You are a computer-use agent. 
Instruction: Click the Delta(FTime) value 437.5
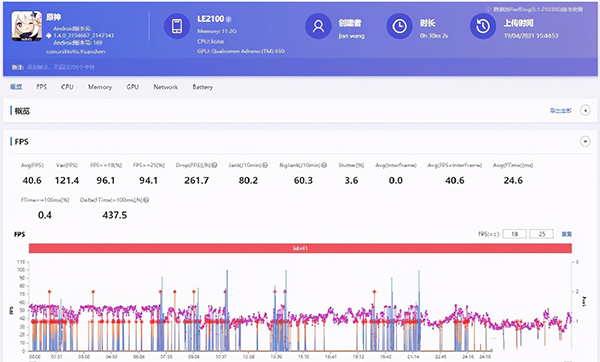click(115, 215)
